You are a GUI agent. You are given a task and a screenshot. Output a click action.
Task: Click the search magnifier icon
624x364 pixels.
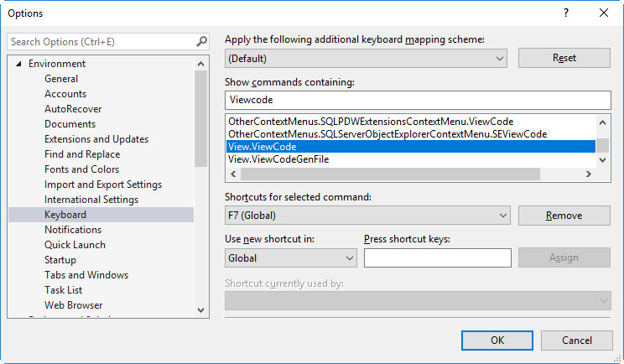point(201,41)
